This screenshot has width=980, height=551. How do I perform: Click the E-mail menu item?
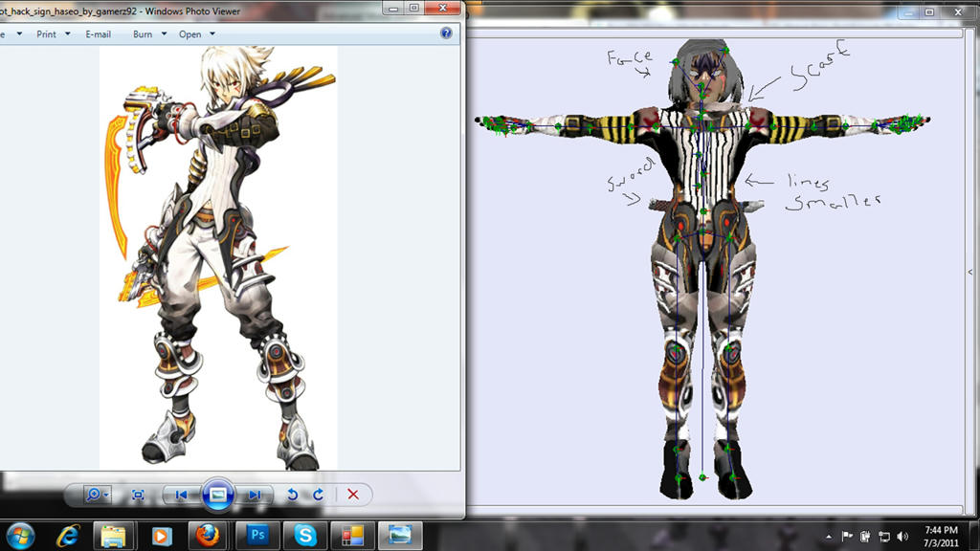tap(98, 34)
